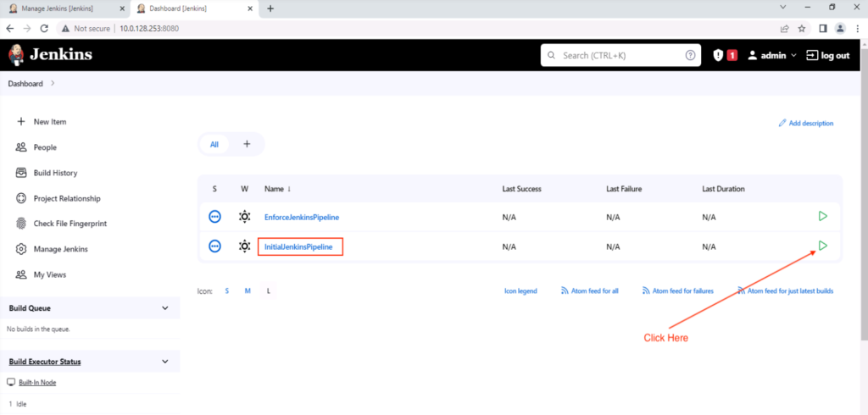
Task: Open the InitialJenkinsPipeline job link
Action: tap(298, 246)
